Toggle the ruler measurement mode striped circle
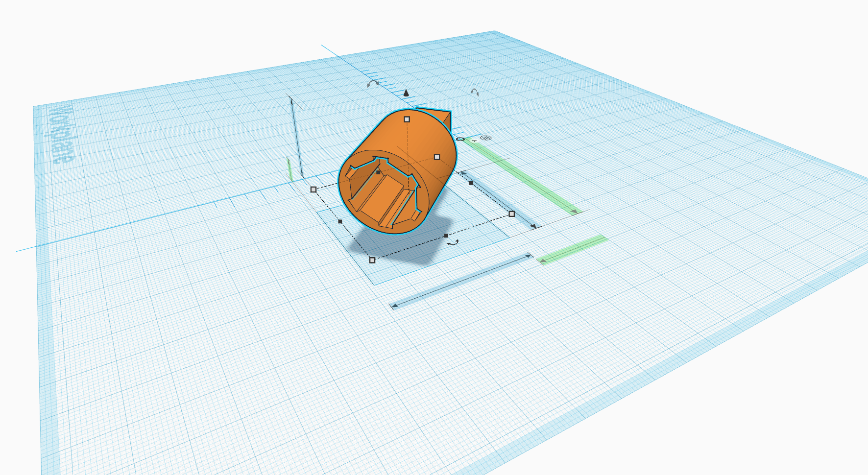The height and width of the screenshot is (475, 868). (x=486, y=138)
